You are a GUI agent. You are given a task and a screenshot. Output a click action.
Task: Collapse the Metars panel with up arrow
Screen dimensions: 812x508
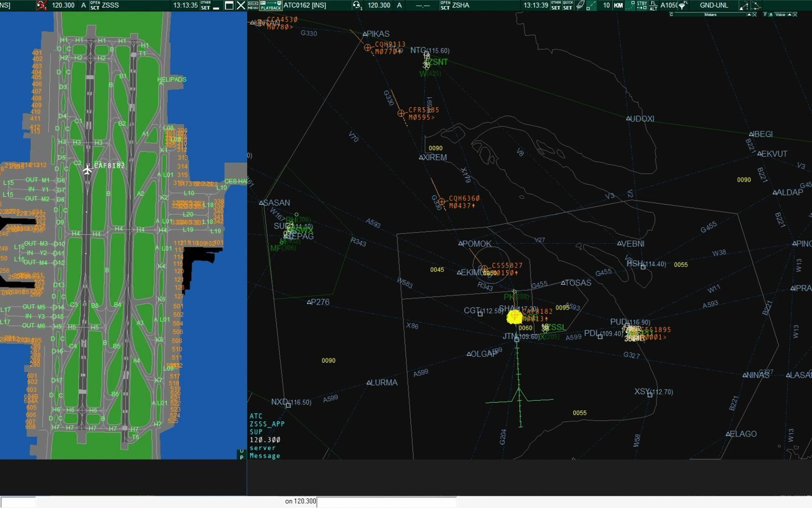tap(749, 15)
